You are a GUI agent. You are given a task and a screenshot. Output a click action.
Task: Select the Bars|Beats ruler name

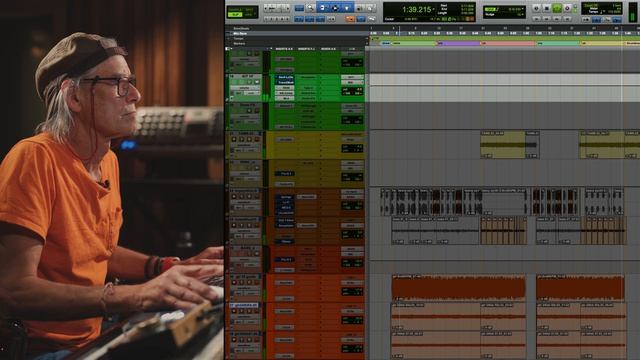(241, 28)
